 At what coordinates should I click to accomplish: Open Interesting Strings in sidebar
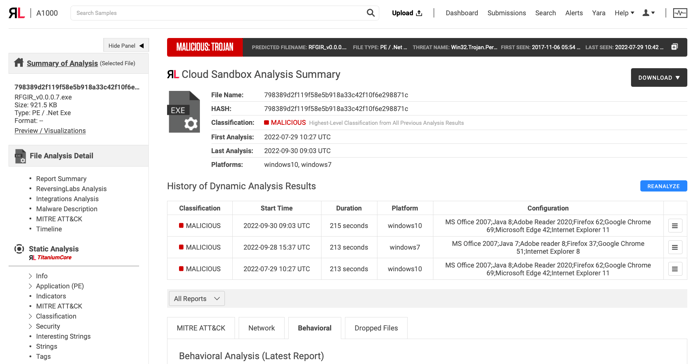tap(63, 336)
